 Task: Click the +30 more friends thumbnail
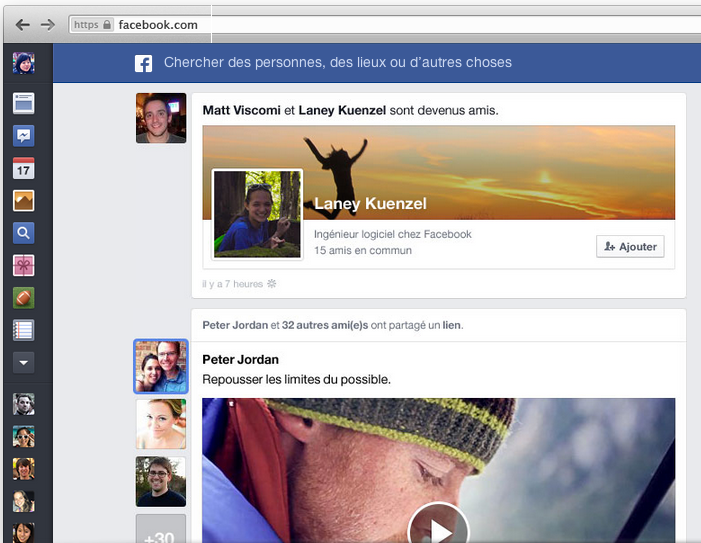(160, 530)
